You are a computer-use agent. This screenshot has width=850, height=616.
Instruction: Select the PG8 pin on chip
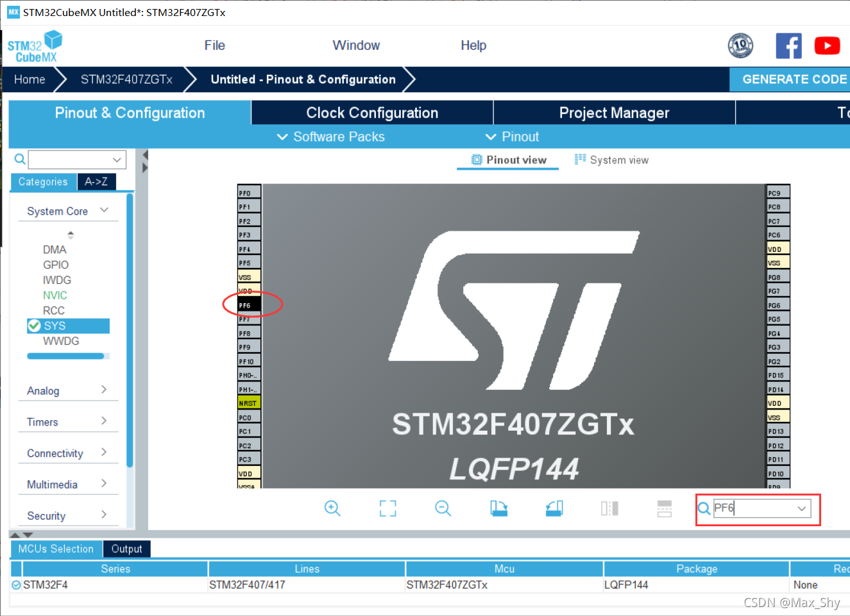coord(778,277)
